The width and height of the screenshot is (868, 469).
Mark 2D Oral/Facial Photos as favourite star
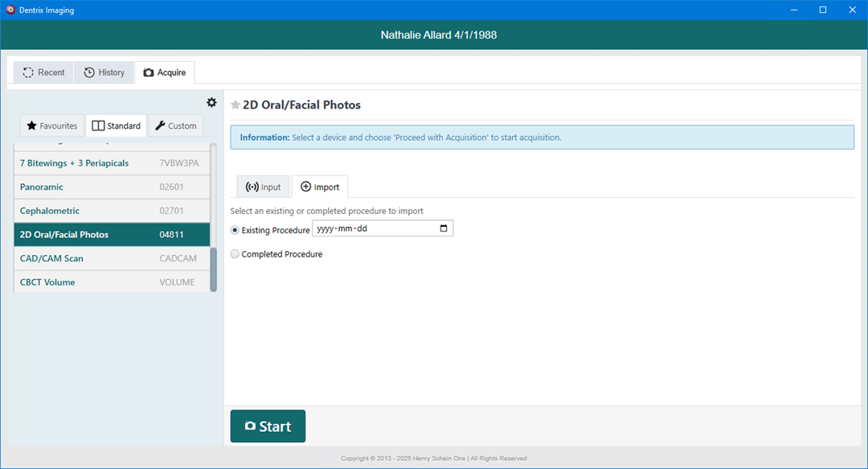point(235,105)
